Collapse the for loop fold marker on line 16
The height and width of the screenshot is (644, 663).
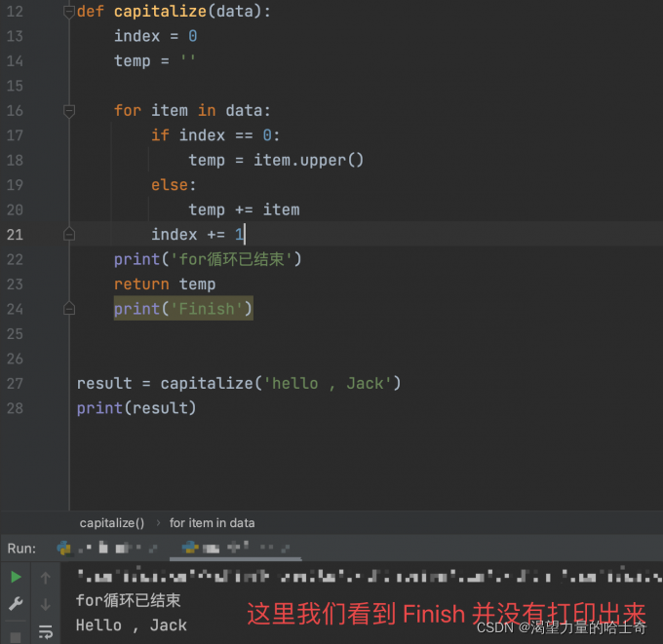point(69,111)
